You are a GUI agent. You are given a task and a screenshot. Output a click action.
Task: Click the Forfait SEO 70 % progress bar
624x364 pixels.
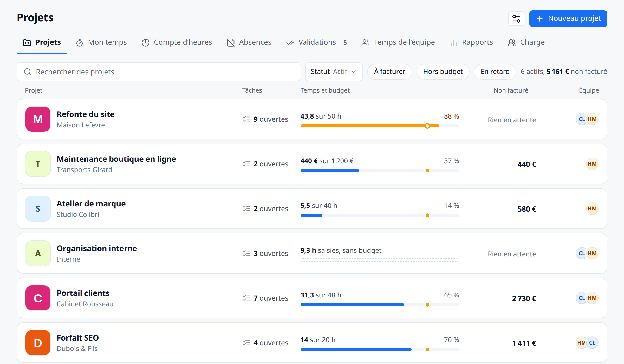point(380,349)
